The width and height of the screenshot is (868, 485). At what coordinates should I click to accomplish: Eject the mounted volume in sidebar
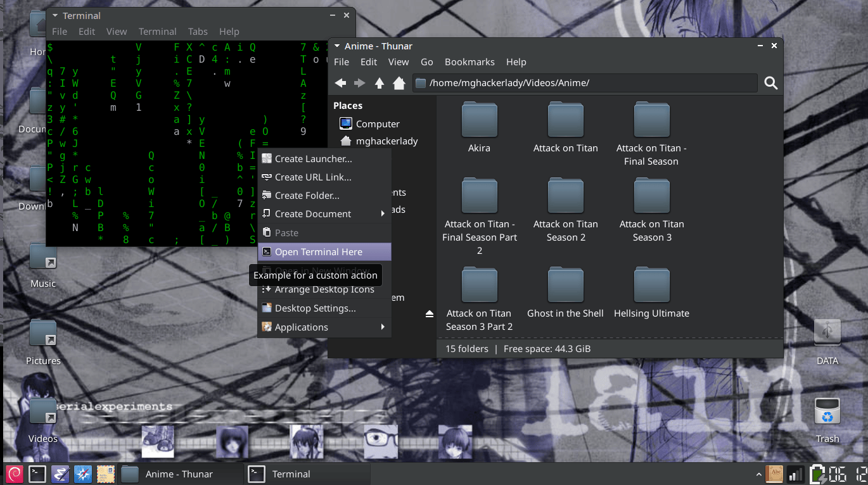(429, 314)
